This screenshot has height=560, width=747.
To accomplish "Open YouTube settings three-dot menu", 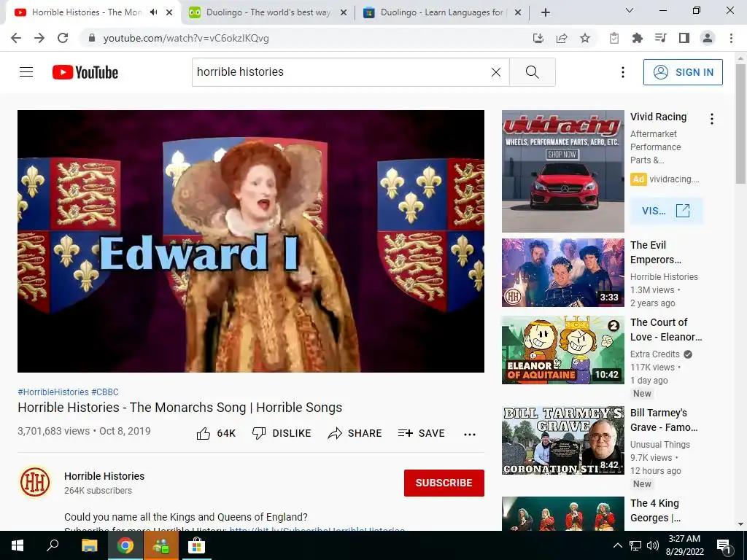I will (x=623, y=72).
